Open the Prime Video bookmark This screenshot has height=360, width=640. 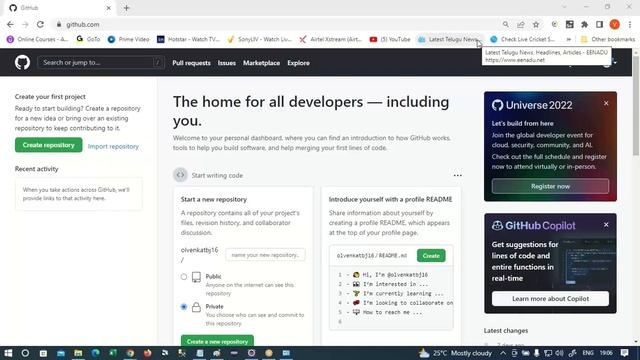[129, 39]
